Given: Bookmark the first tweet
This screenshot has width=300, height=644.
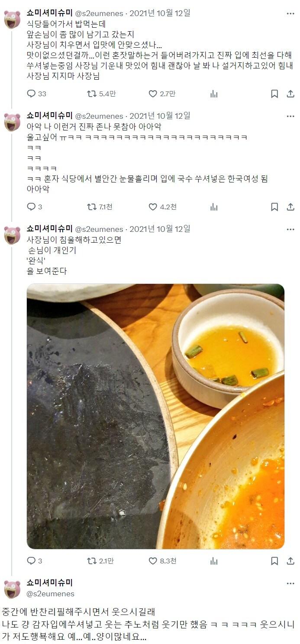Looking at the screenshot, I should [x=274, y=94].
